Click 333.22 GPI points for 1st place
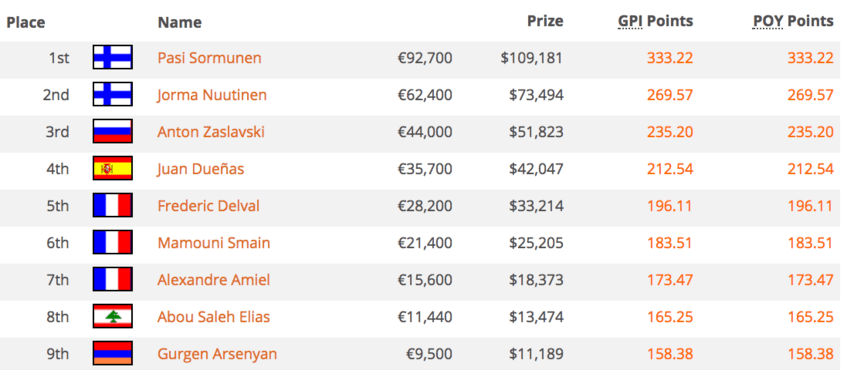 point(670,58)
